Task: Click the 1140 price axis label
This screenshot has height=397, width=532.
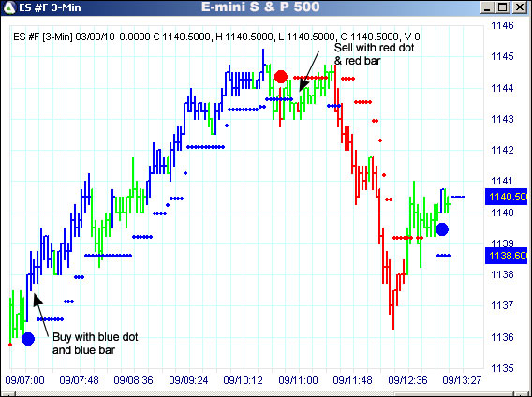Action: coord(502,213)
